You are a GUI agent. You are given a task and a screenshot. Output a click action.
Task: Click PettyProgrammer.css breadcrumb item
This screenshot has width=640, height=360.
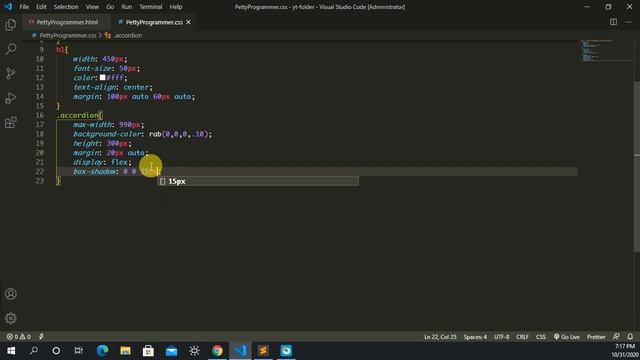(x=68, y=36)
